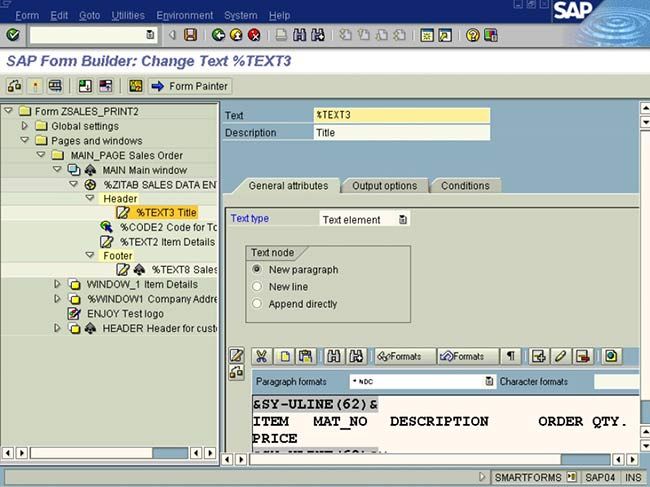
Task: Click the General attributes tab
Action: pyautogui.click(x=288, y=186)
